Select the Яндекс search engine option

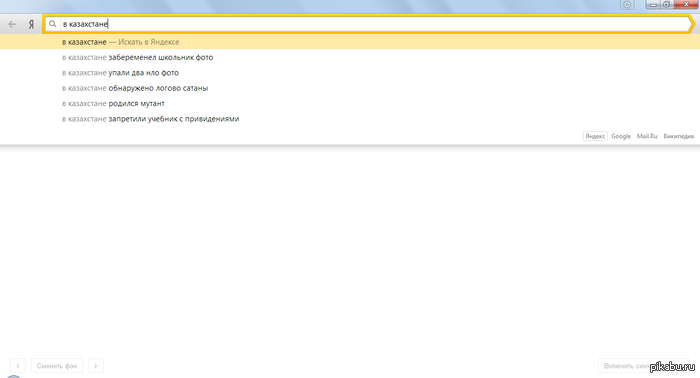[595, 136]
